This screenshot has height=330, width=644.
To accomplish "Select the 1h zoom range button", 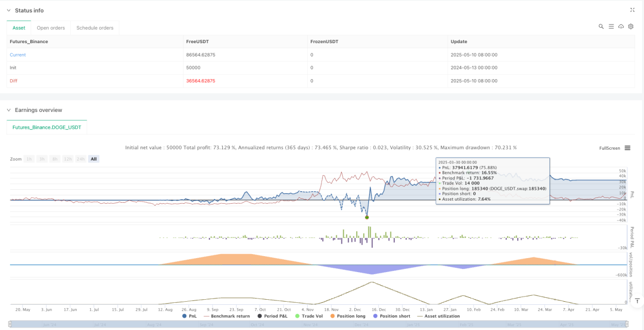I will tap(29, 159).
